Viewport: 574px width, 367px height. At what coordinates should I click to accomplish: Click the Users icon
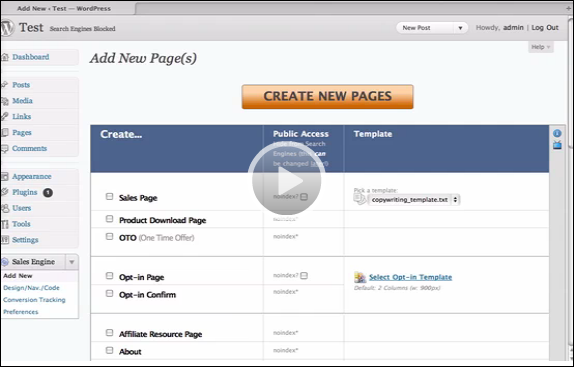click(x=5, y=209)
